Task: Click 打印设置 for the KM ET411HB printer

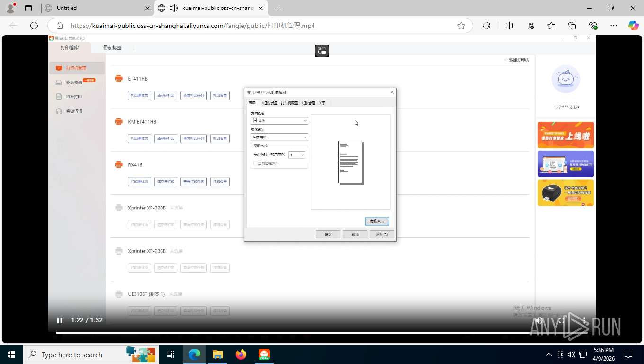Action: click(x=220, y=138)
